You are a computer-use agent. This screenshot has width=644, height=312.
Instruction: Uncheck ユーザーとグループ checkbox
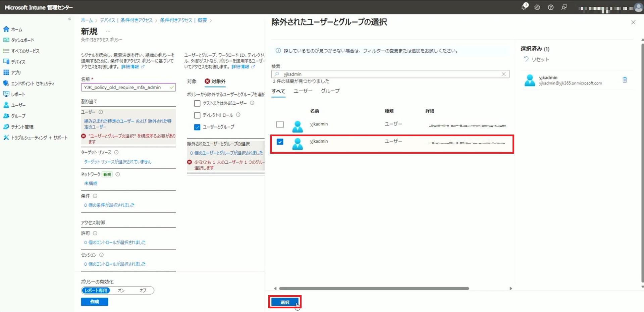point(197,127)
